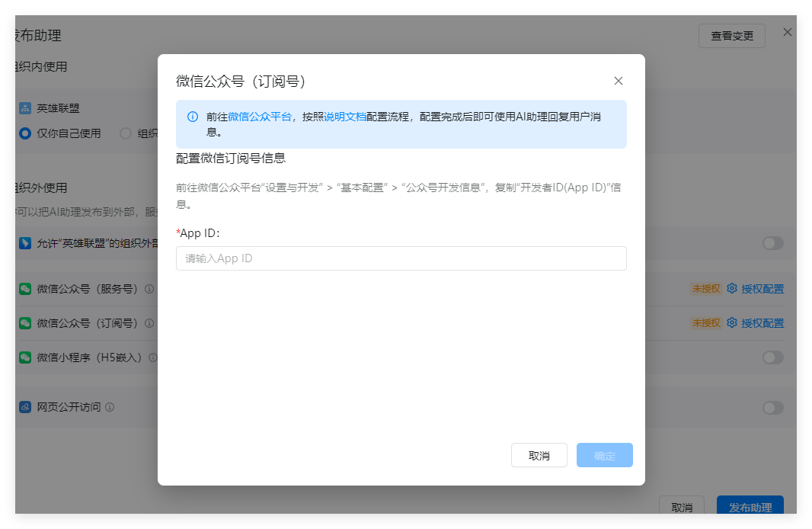
Task: Click the 微信公众号（订阅号）WeChat icon
Action: coord(25,322)
